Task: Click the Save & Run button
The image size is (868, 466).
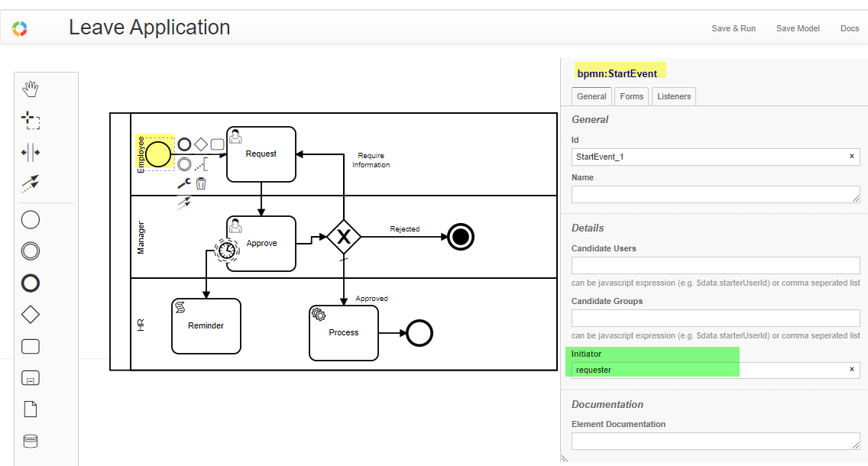Action: tap(733, 28)
